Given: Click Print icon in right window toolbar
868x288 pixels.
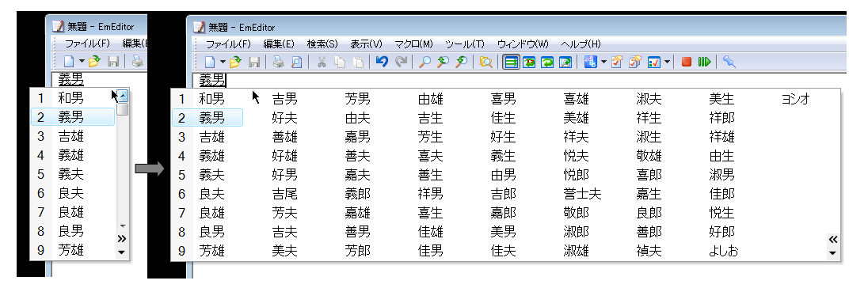Looking at the screenshot, I should (279, 62).
